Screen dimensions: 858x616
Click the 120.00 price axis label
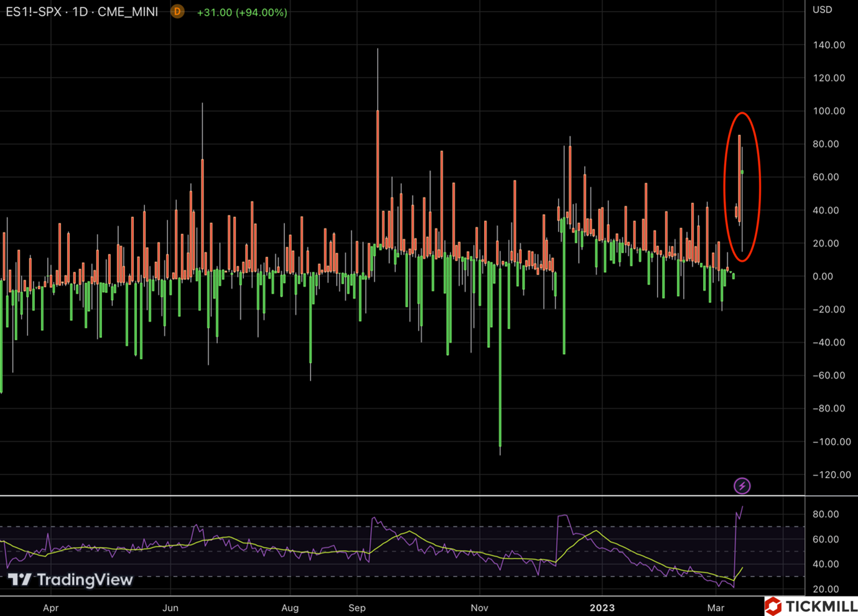829,78
